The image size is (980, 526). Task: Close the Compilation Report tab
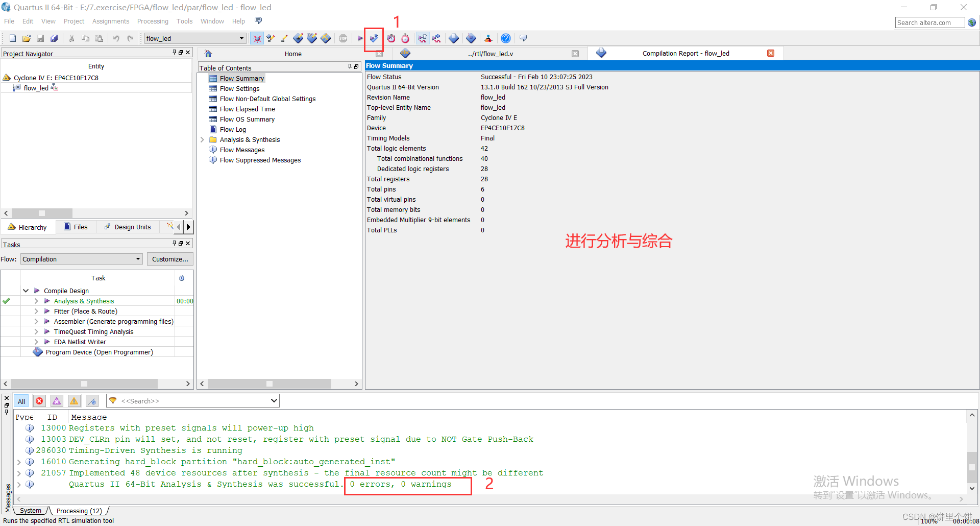point(771,53)
